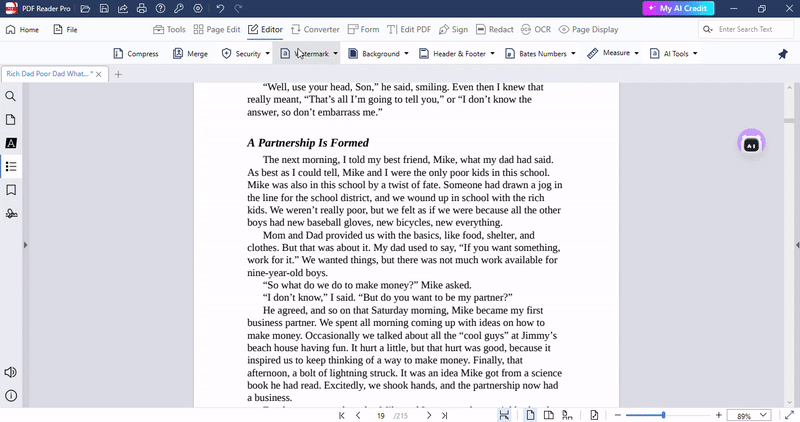
Task: Save the document with the floppy icon
Action: pyautogui.click(x=104, y=9)
